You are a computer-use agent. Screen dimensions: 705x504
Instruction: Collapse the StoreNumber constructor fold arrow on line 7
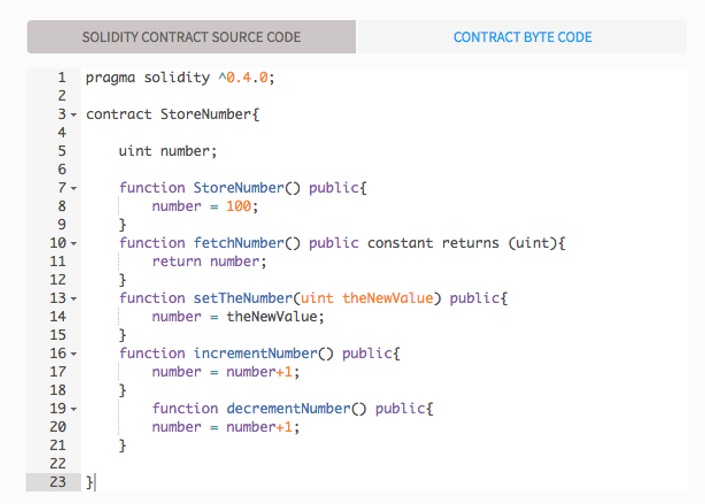click(74, 188)
